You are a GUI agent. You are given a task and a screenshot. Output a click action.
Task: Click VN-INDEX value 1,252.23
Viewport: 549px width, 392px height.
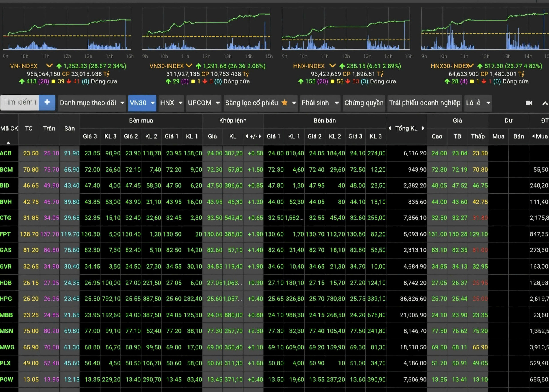tap(75, 66)
